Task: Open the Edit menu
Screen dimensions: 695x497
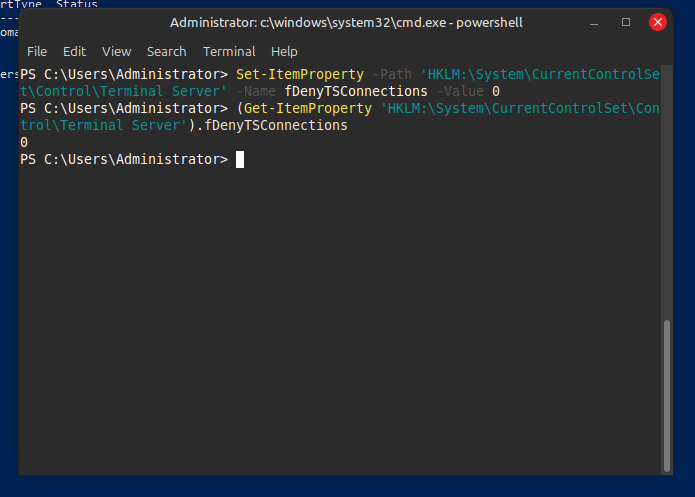Action: click(74, 51)
